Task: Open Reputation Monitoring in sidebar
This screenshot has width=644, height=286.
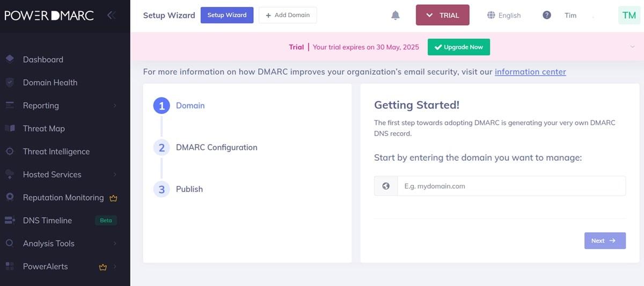Action: pos(63,197)
